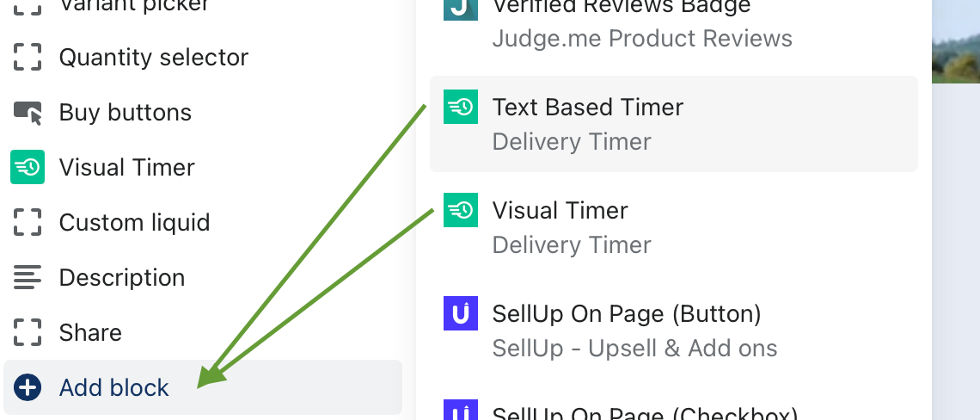Click the Share block icon
The height and width of the screenshot is (420, 980).
(28, 332)
